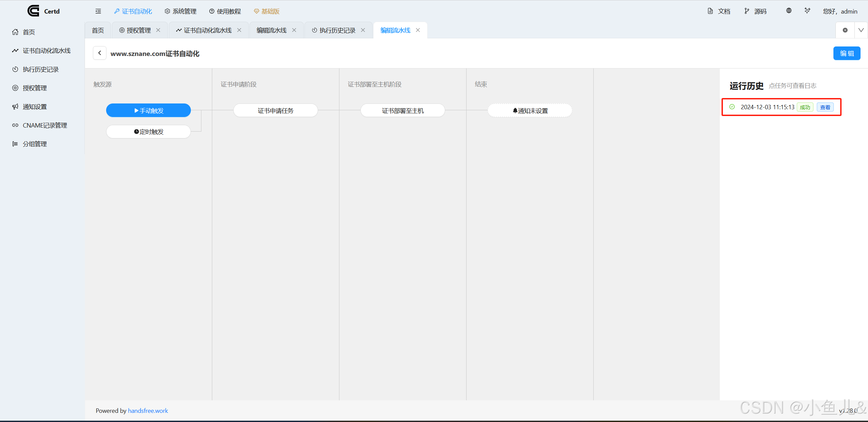
Task: Open CNAME记录管理 in the sidebar
Action: [x=44, y=125]
